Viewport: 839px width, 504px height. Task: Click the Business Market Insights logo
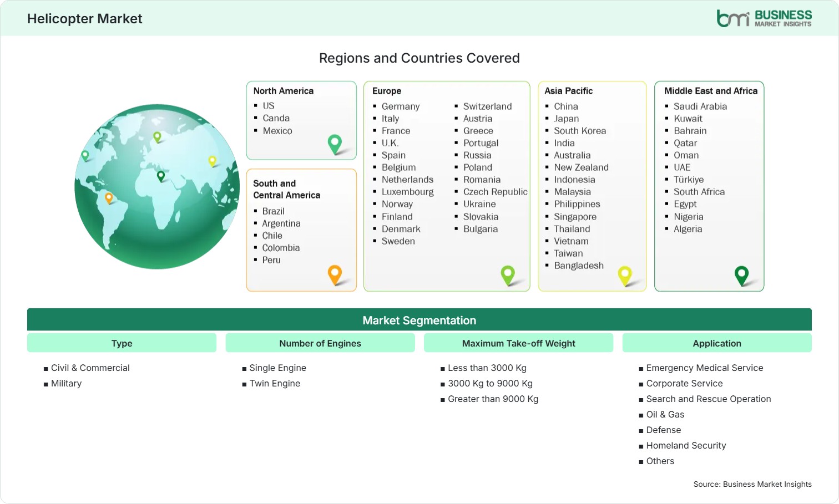(x=764, y=18)
